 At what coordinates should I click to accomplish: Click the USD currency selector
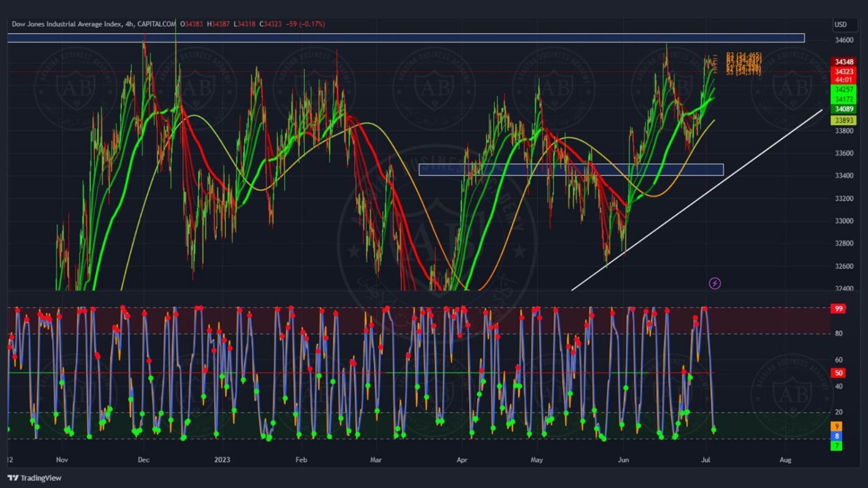pyautogui.click(x=840, y=24)
